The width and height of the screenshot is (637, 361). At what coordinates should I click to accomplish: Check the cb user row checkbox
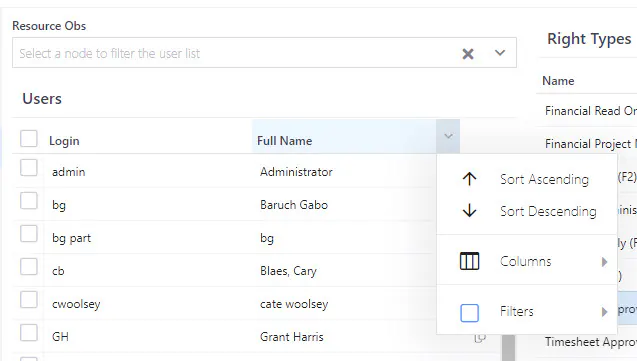point(29,267)
